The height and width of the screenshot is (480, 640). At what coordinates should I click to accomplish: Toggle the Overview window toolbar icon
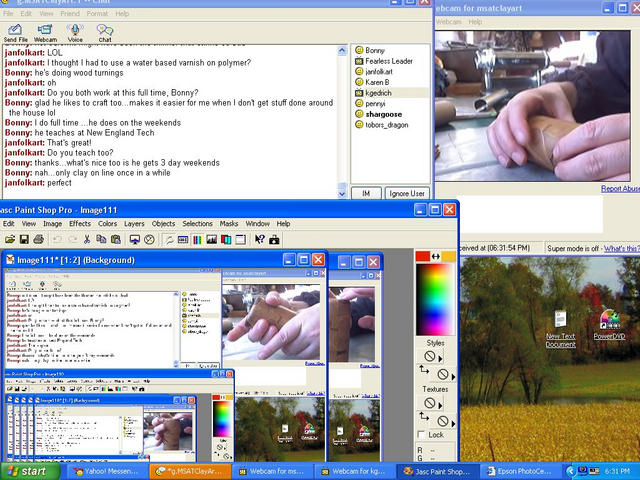183,240
